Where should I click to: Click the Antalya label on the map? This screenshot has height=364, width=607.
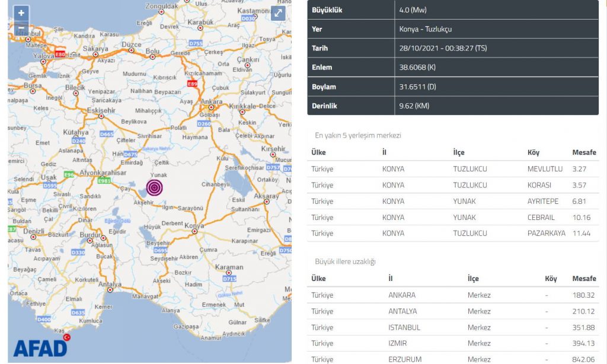pos(110,285)
